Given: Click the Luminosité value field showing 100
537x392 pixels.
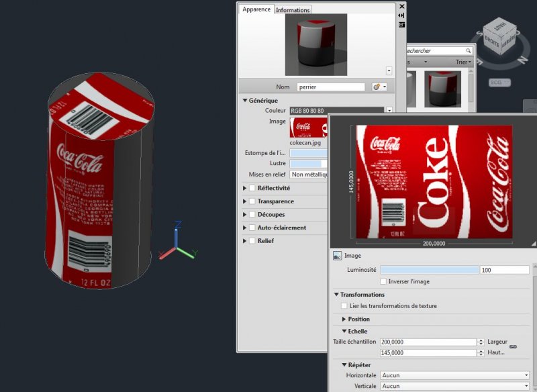Looking at the screenshot, I should 505,270.
